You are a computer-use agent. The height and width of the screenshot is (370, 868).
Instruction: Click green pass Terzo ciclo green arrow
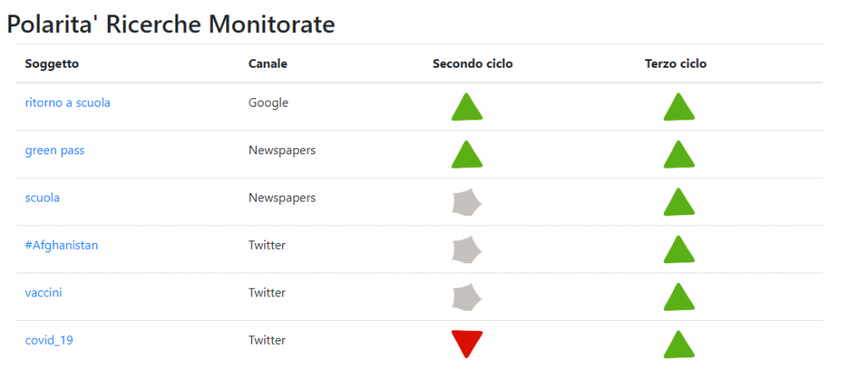pyautogui.click(x=679, y=154)
